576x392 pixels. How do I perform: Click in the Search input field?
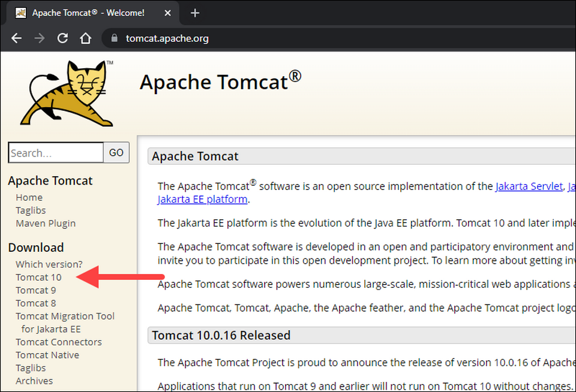[x=56, y=153]
